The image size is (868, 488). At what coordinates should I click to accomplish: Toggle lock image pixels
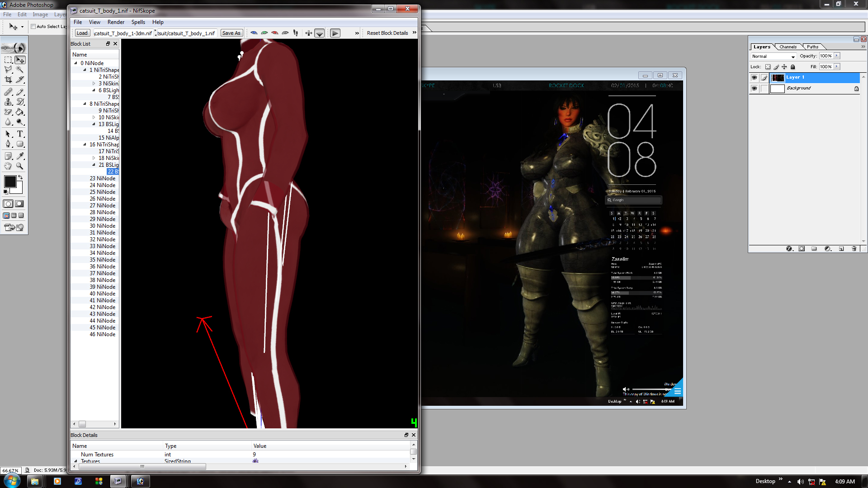[x=776, y=67]
